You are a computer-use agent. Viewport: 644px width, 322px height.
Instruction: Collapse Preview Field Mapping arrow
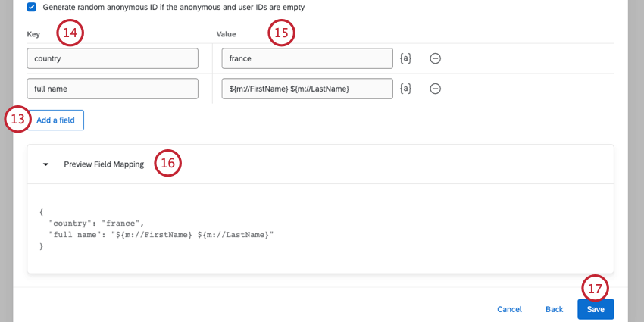click(x=45, y=164)
